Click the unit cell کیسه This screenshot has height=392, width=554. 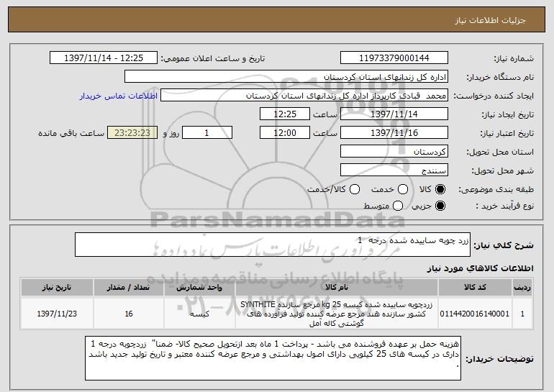click(x=199, y=314)
